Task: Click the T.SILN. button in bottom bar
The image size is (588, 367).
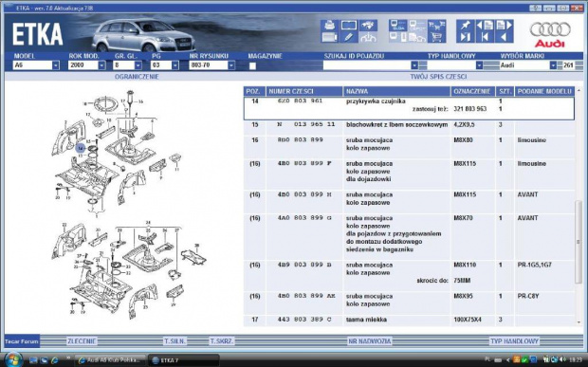Action: click(175, 341)
